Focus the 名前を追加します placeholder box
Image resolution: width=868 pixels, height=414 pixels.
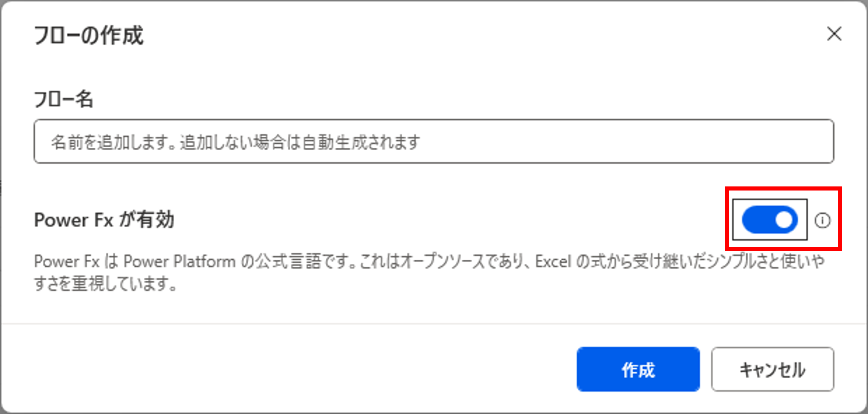point(434,141)
